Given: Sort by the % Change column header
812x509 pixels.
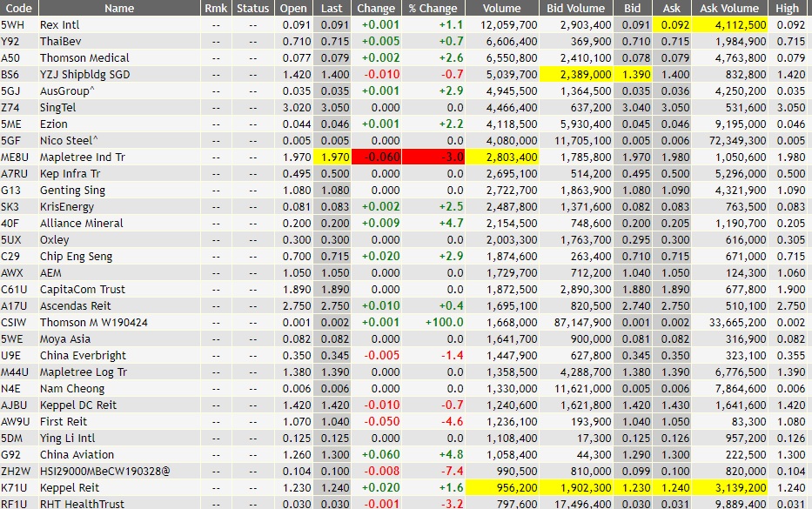Looking at the screenshot, I should pyautogui.click(x=433, y=8).
